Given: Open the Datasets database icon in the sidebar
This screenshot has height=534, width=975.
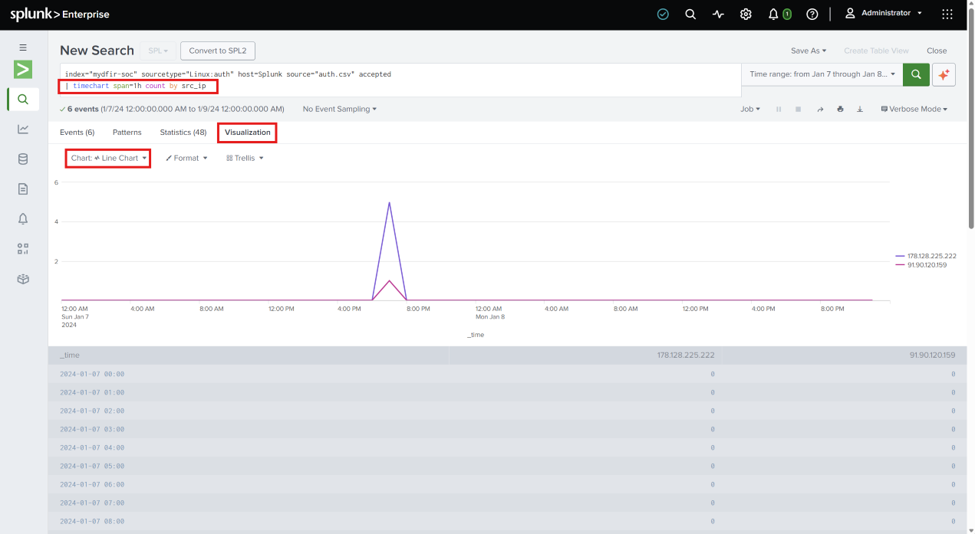Looking at the screenshot, I should tap(23, 159).
